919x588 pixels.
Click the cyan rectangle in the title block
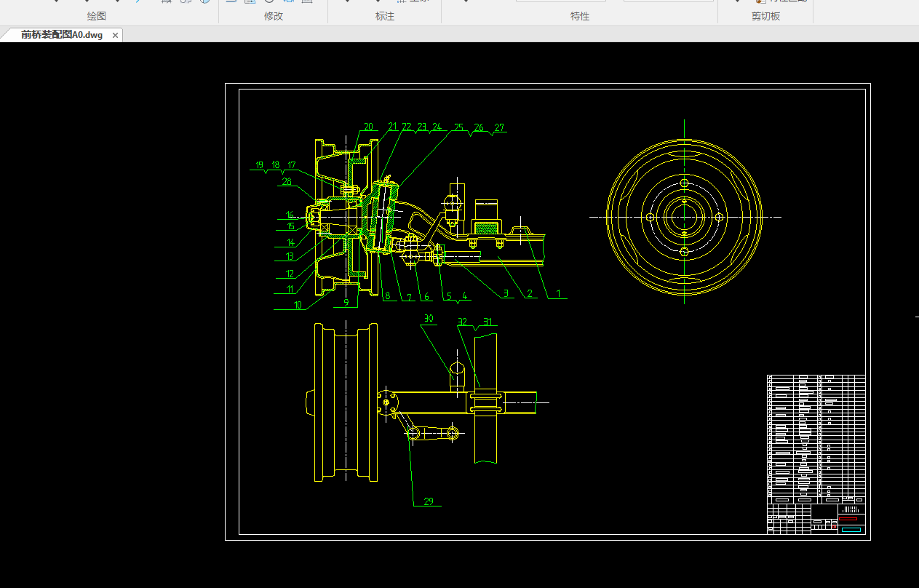pyautogui.click(x=851, y=530)
